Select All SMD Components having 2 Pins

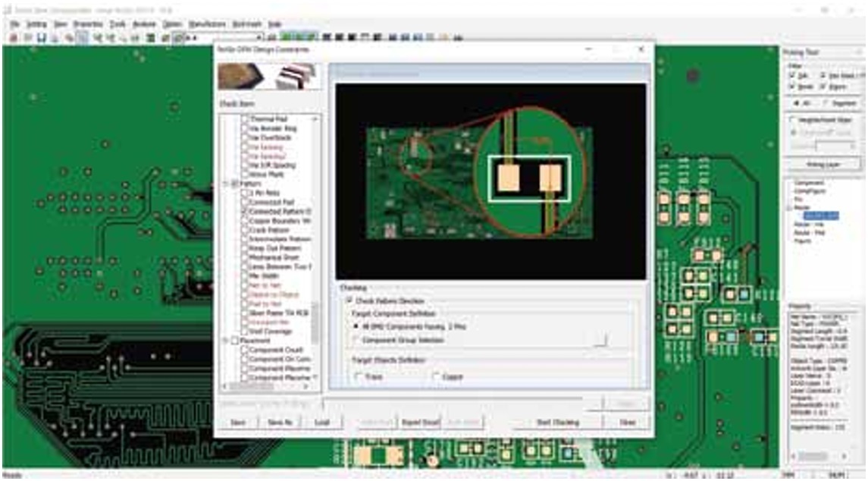point(357,325)
